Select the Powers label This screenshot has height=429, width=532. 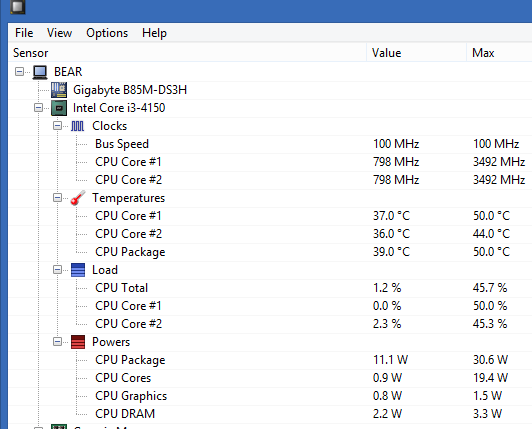(111, 342)
